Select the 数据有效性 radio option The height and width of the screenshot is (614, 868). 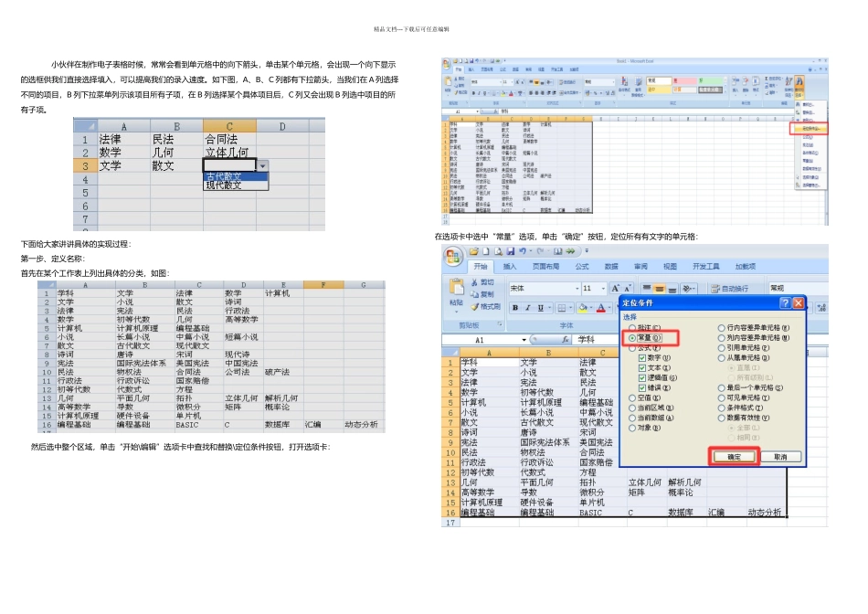click(721, 418)
